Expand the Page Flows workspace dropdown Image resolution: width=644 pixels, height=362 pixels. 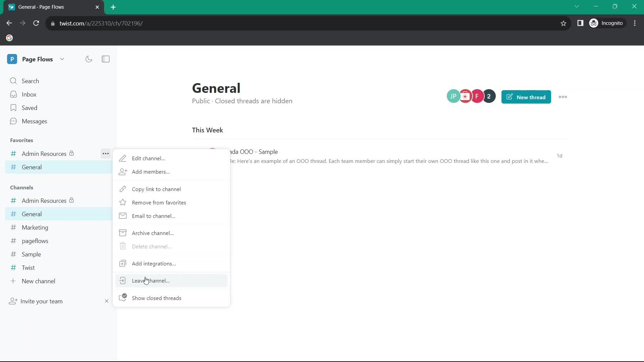[62, 59]
